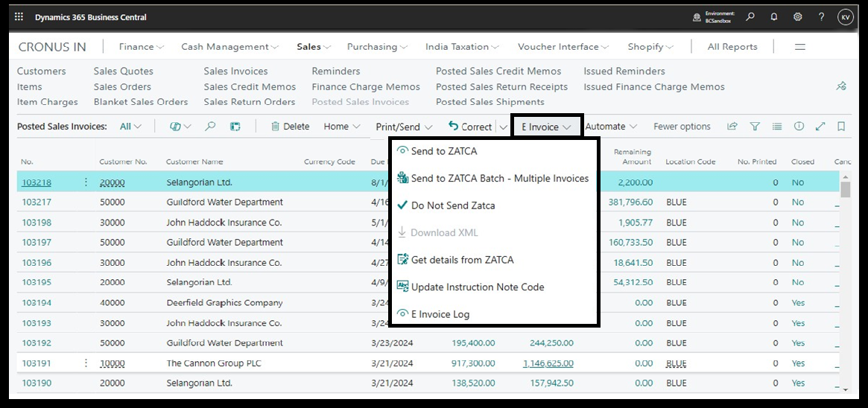The width and height of the screenshot is (868, 408).
Task: Collapse the E Invoice menu
Action: pos(546,127)
